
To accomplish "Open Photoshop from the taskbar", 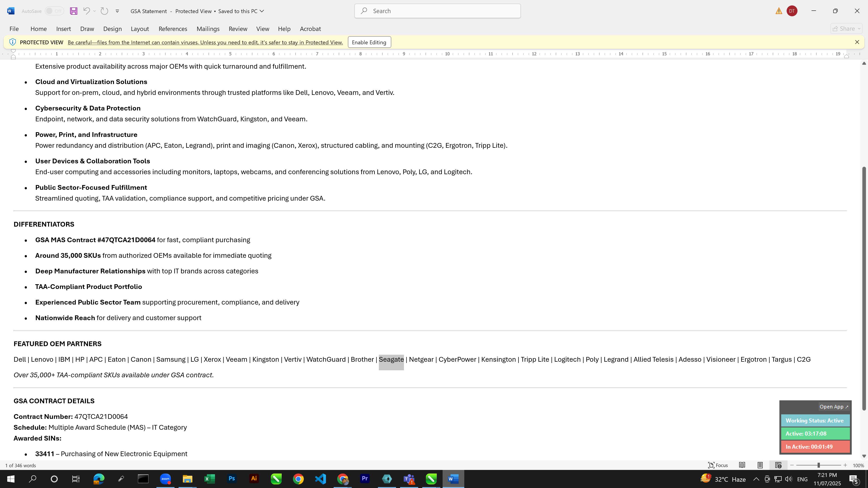I will pos(231,479).
